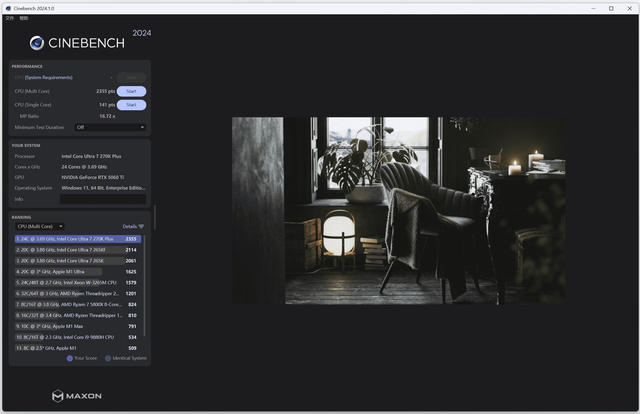640x414 pixels.
Task: Open the Minimum Test Duration dropdown
Action: (110, 127)
